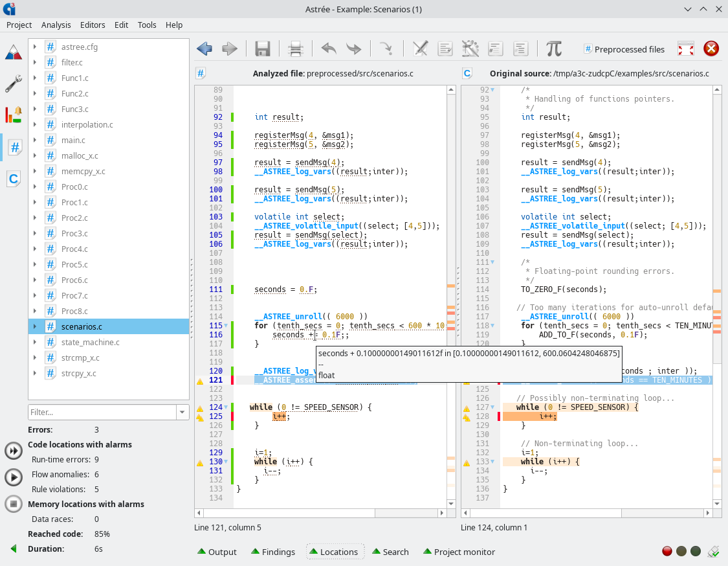The width and height of the screenshot is (728, 566).
Task: Expand the filter.c tree node
Action: coord(35,62)
